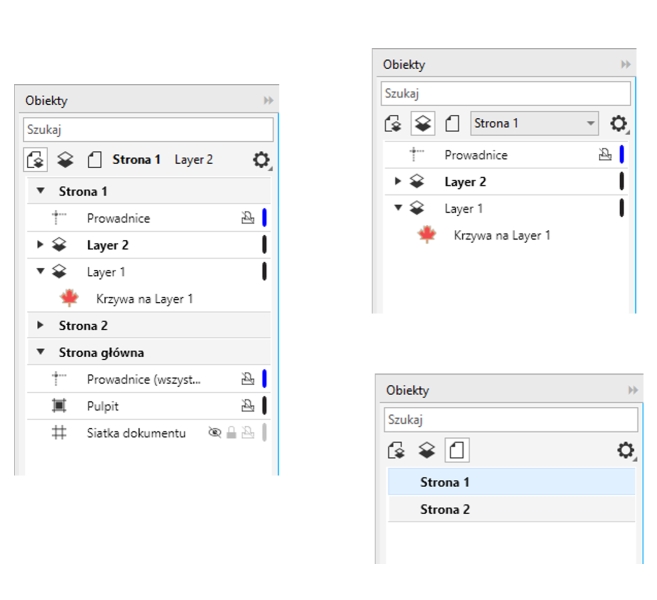Toggle print icon on Pulpit row
Image resolution: width=657 pixels, height=600 pixels.
coord(247,406)
